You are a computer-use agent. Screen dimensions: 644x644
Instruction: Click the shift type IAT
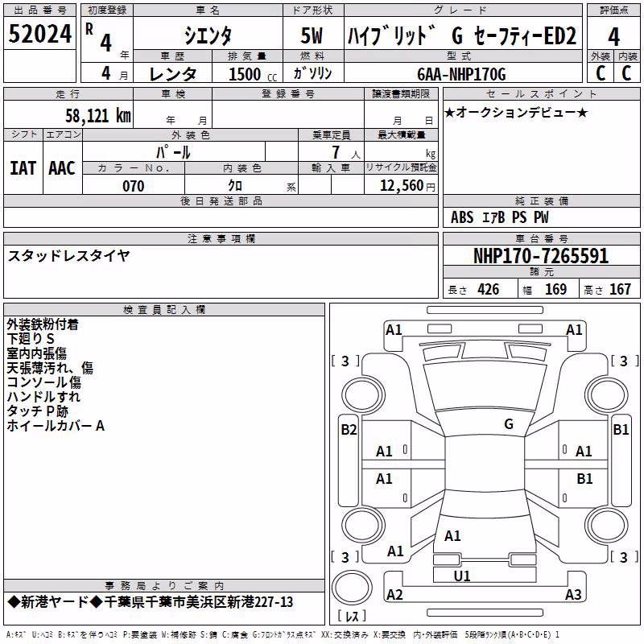pos(23,168)
